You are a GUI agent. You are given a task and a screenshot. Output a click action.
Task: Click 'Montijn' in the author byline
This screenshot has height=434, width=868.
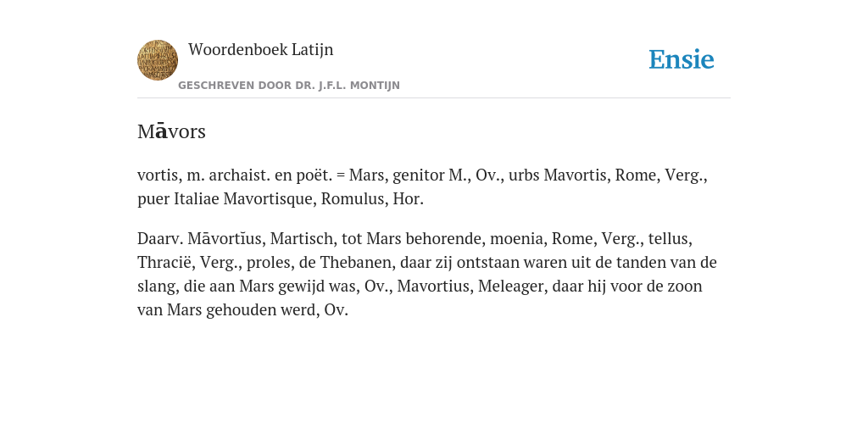pyautogui.click(x=380, y=86)
